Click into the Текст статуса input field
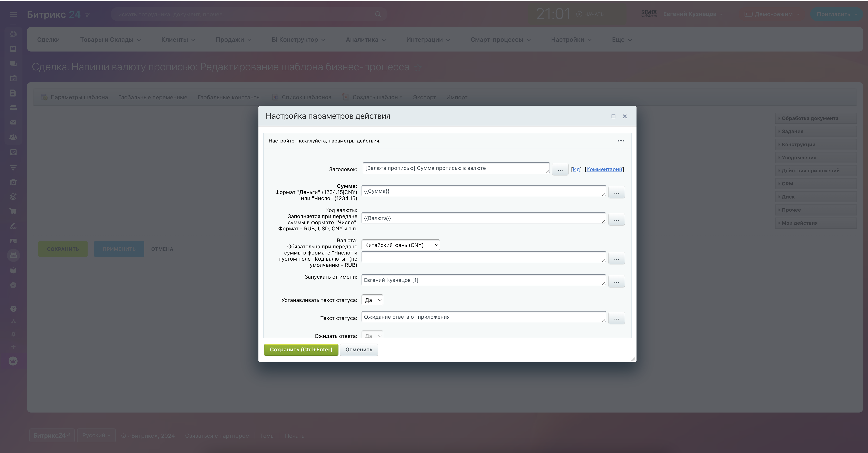 (483, 317)
